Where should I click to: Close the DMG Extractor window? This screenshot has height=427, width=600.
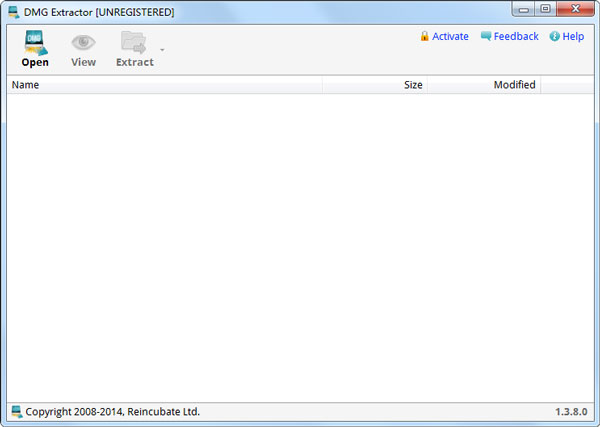tap(575, 9)
